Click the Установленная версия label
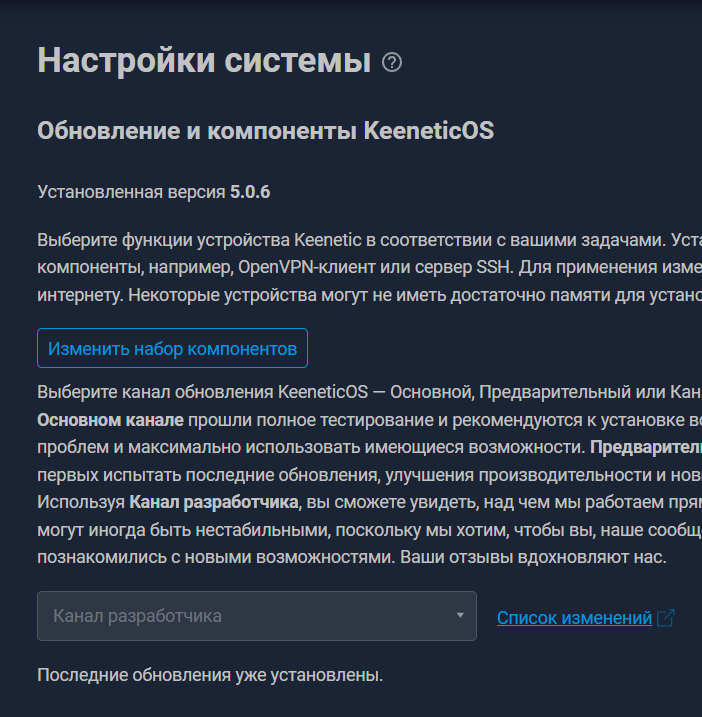 tap(131, 192)
